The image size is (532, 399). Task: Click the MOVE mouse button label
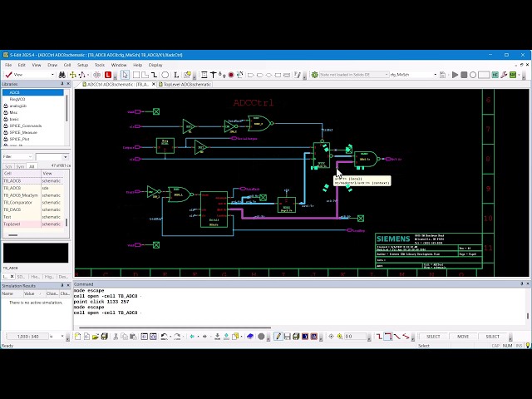click(463, 336)
